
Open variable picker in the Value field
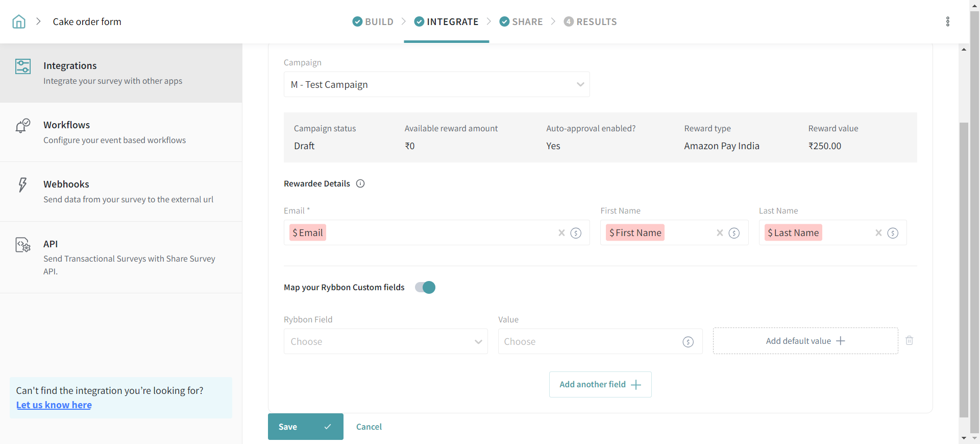pyautogui.click(x=688, y=342)
